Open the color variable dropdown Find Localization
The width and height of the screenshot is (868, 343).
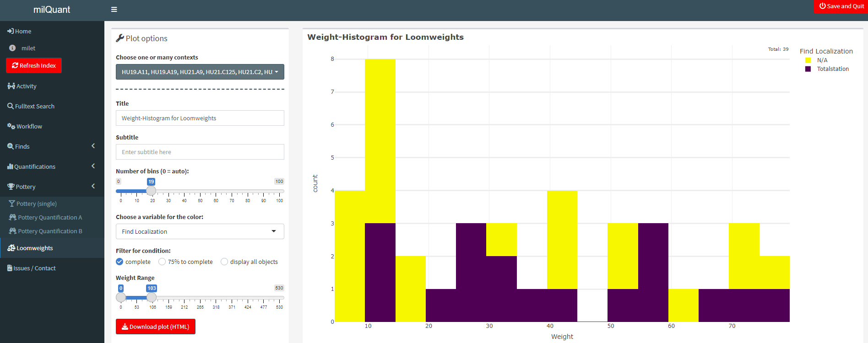coord(200,231)
